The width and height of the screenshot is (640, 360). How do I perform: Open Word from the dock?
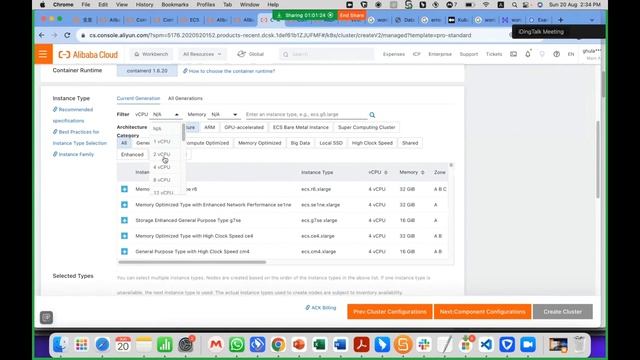[x=340, y=344]
